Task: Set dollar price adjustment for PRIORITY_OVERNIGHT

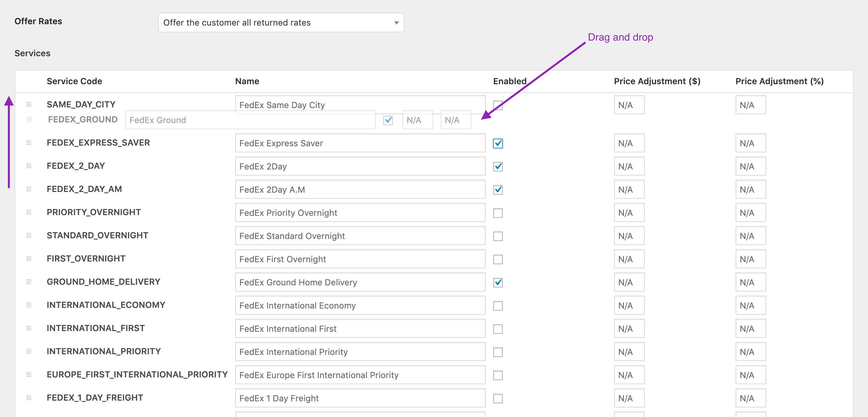Action: 629,212
